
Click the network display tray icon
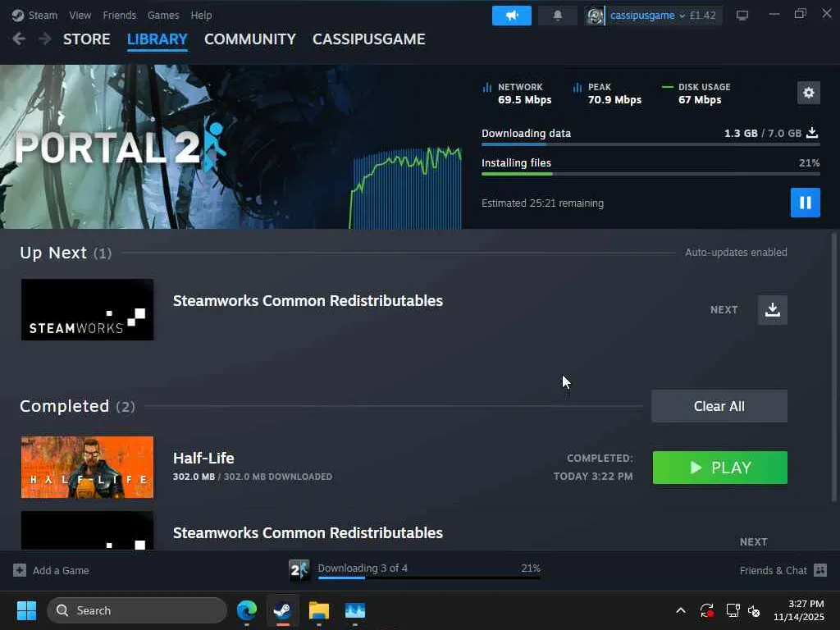point(733,610)
